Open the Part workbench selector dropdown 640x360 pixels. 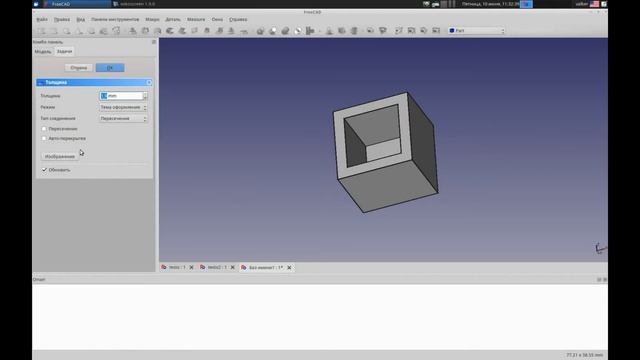pyautogui.click(x=476, y=31)
